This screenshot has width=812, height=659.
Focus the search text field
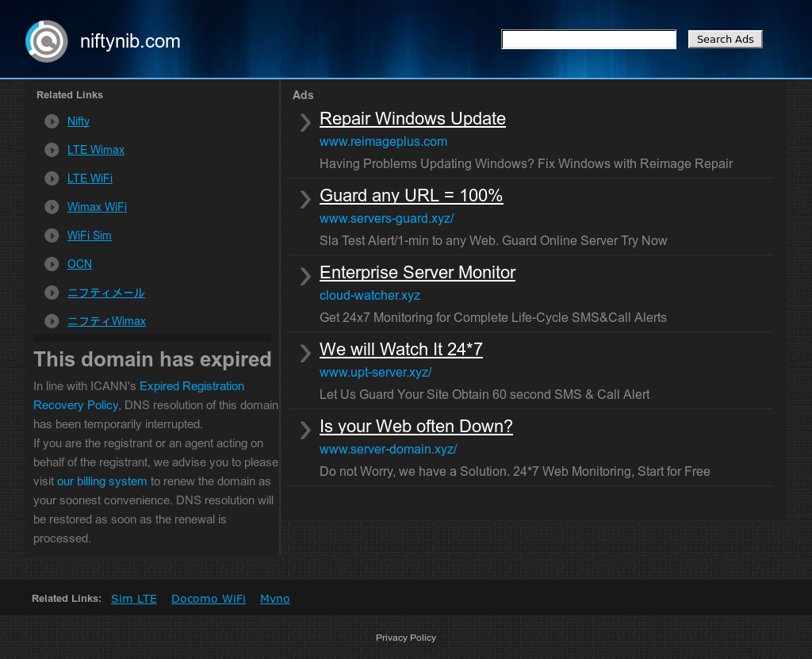click(589, 40)
